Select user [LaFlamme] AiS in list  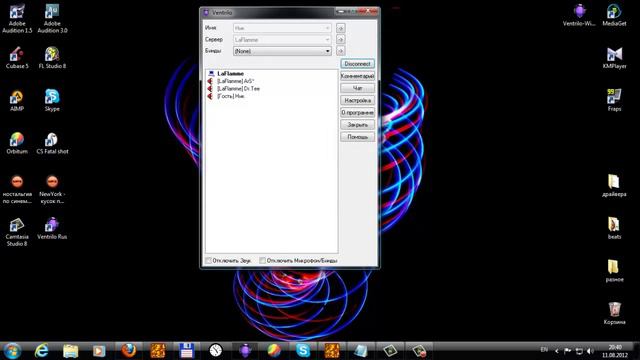[236, 81]
